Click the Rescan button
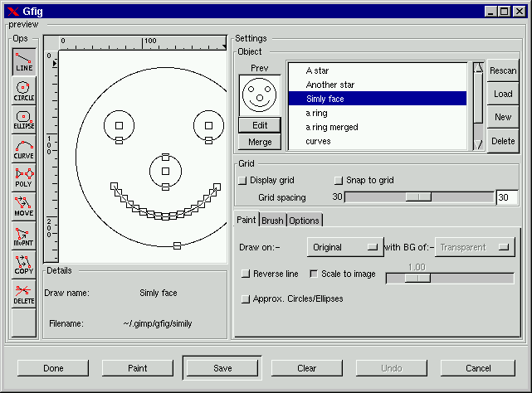The image size is (532, 393). 503,71
